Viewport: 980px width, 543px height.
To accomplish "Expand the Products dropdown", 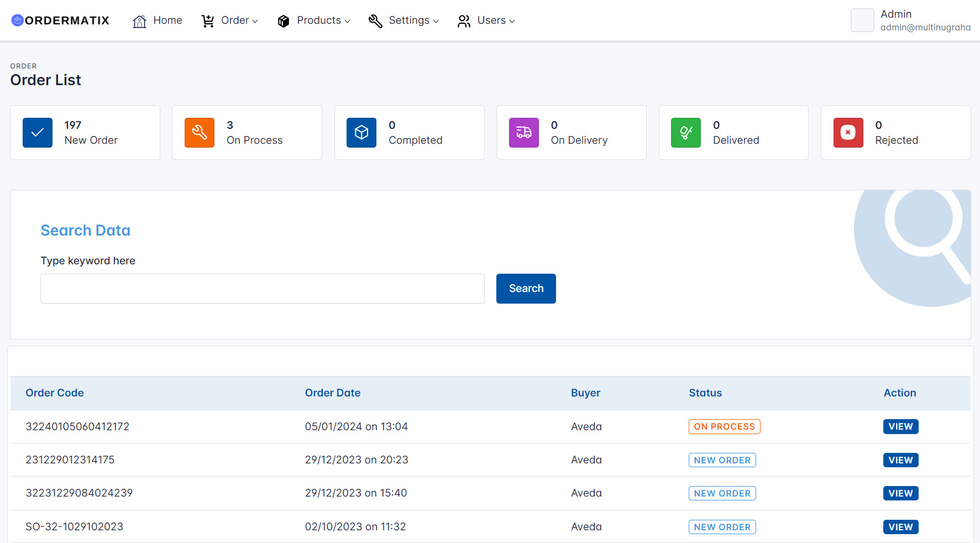I will coord(318,20).
